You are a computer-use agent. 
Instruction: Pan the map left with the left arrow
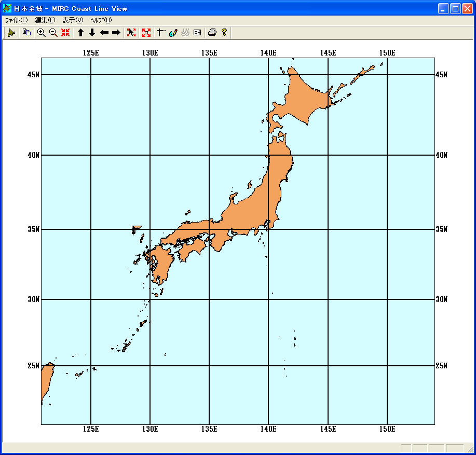pos(104,33)
